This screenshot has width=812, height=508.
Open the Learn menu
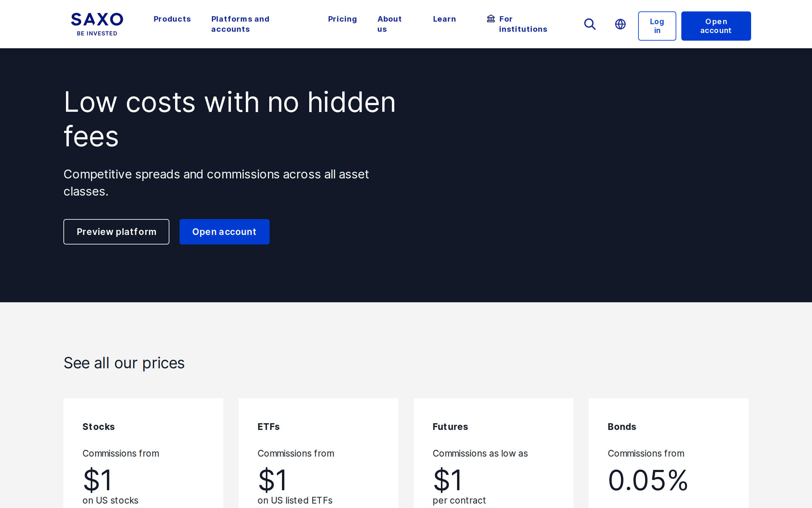pyautogui.click(x=444, y=19)
